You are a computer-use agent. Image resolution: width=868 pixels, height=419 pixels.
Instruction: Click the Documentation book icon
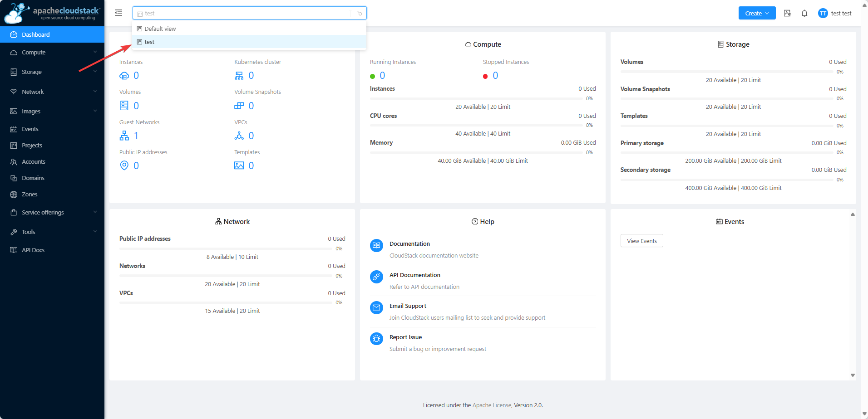(x=376, y=245)
